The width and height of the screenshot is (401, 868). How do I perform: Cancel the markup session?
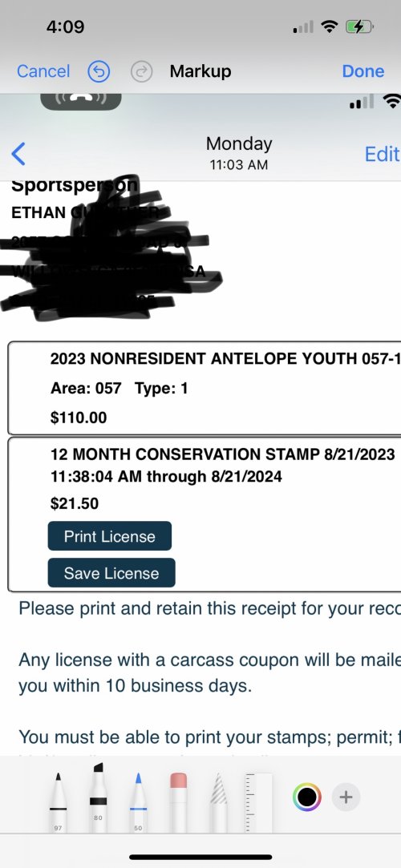43,71
